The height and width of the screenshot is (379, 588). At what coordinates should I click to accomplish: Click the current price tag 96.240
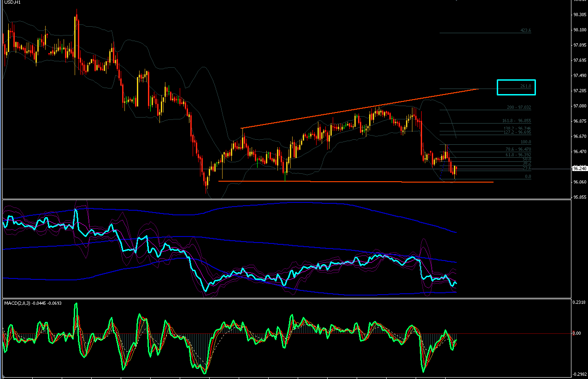tap(579, 169)
